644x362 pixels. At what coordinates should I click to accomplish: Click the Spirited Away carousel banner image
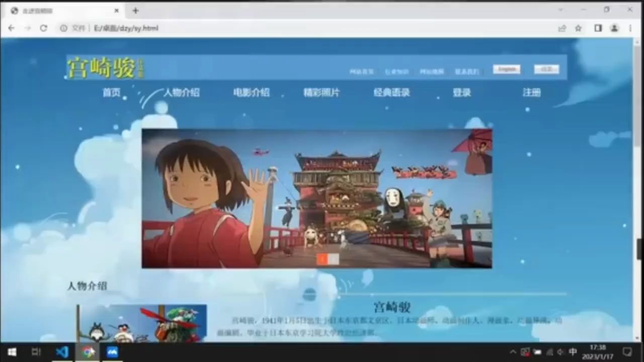click(x=317, y=199)
